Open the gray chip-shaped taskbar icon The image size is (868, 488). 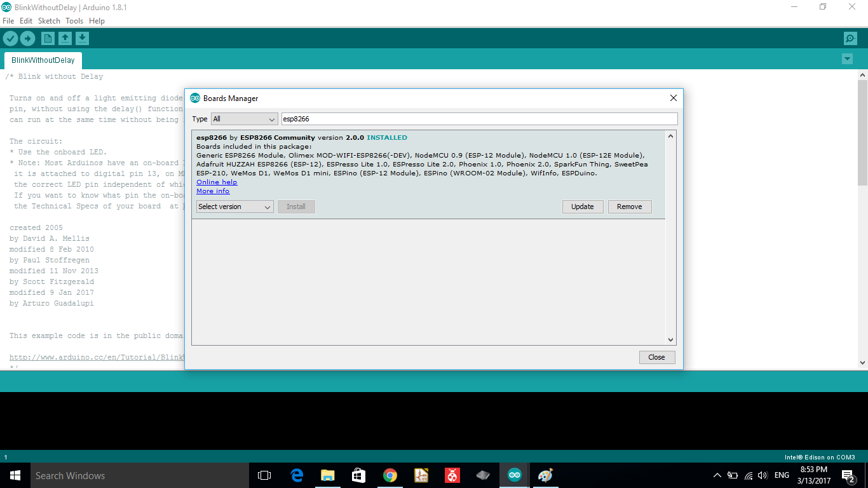tap(483, 475)
